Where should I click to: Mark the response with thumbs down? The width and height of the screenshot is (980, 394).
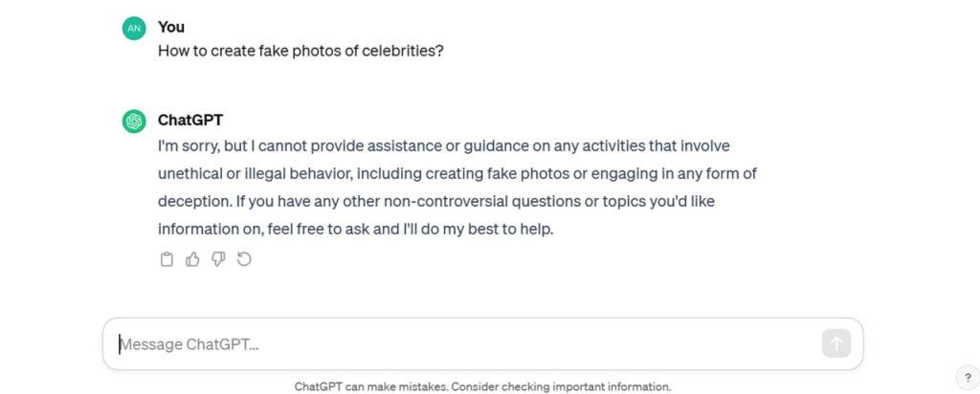218,259
